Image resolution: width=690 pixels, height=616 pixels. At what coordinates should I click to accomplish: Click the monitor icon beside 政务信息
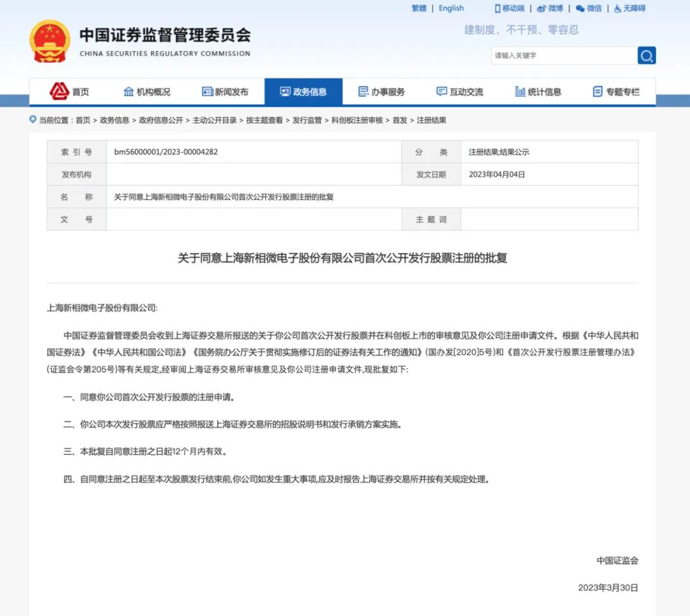coord(285,91)
